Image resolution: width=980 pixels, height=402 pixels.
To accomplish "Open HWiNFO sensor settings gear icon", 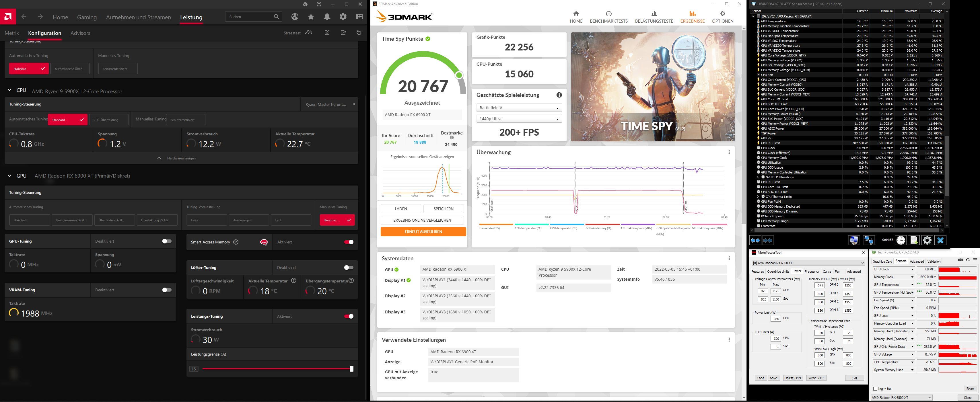I will click(927, 240).
